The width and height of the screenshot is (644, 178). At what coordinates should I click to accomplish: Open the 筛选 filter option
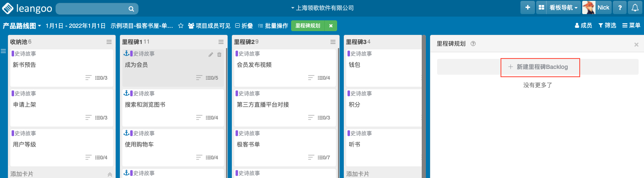click(x=607, y=26)
